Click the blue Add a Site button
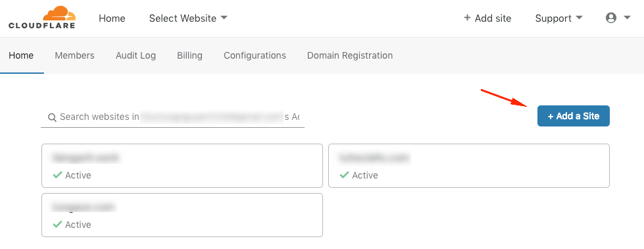Image resolution: width=644 pixels, height=249 pixels. (x=574, y=116)
